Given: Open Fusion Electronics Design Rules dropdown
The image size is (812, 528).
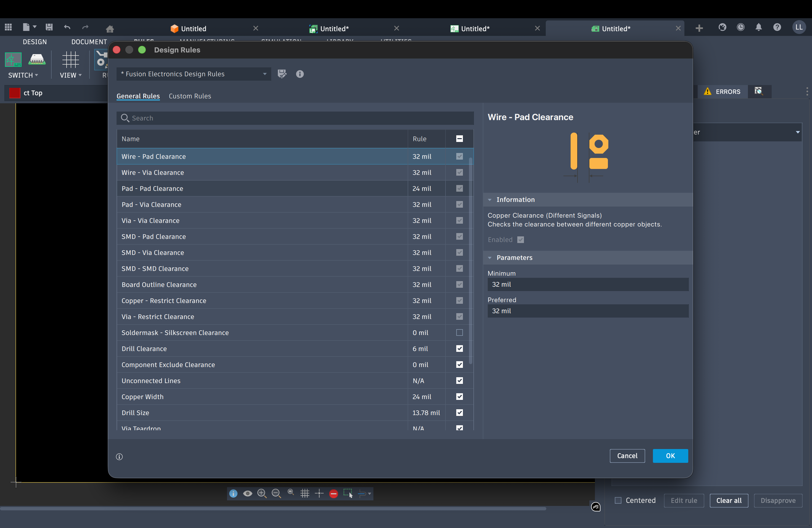Looking at the screenshot, I should pyautogui.click(x=193, y=74).
